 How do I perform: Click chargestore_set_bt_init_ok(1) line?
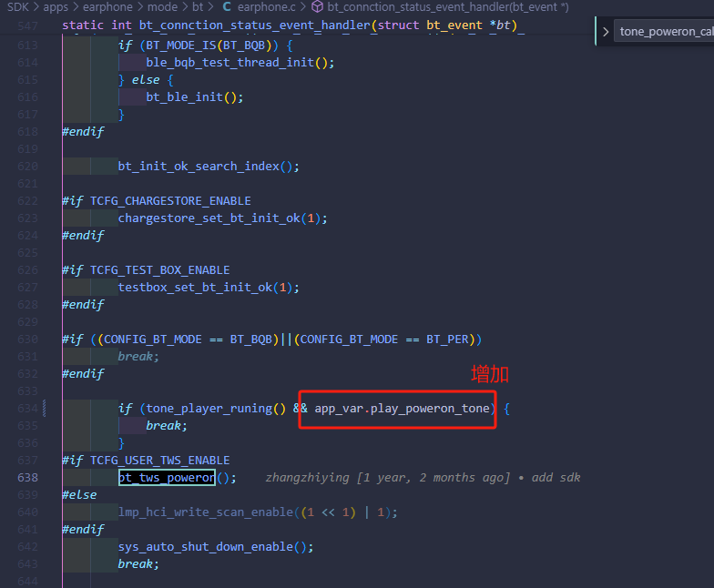(x=222, y=218)
